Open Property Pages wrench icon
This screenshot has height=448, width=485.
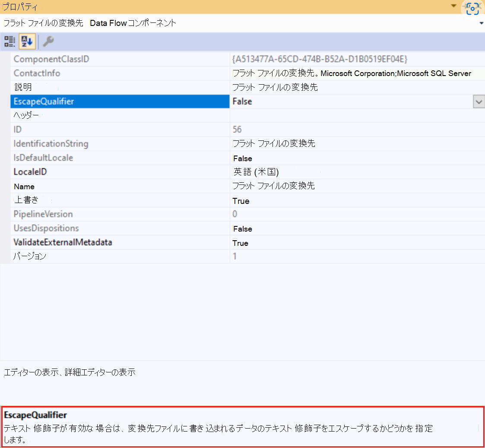48,41
